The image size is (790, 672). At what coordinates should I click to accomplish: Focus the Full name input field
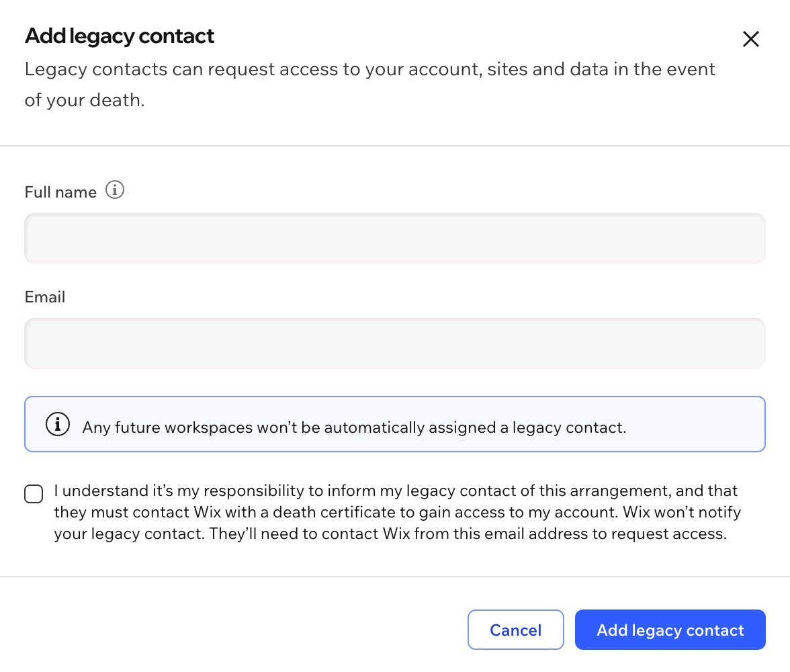pos(395,239)
